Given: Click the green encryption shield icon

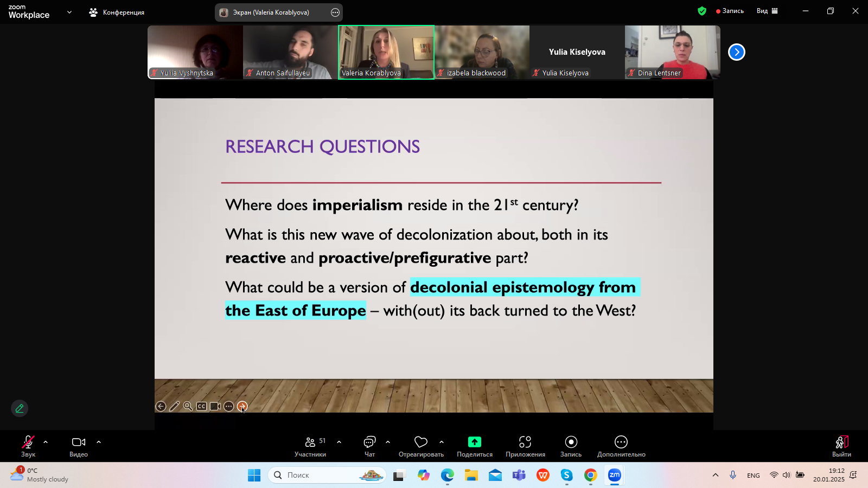Looking at the screenshot, I should [702, 11].
